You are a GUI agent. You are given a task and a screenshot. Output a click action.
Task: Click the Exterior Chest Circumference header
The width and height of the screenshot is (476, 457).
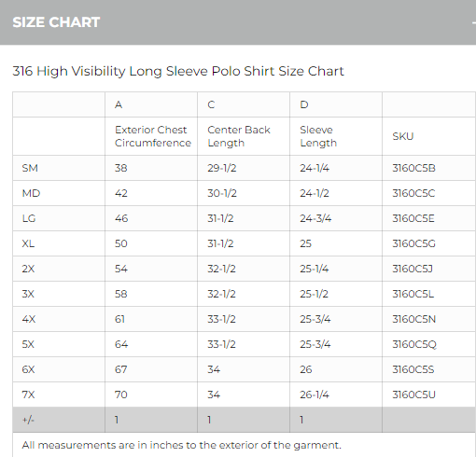[153, 136]
